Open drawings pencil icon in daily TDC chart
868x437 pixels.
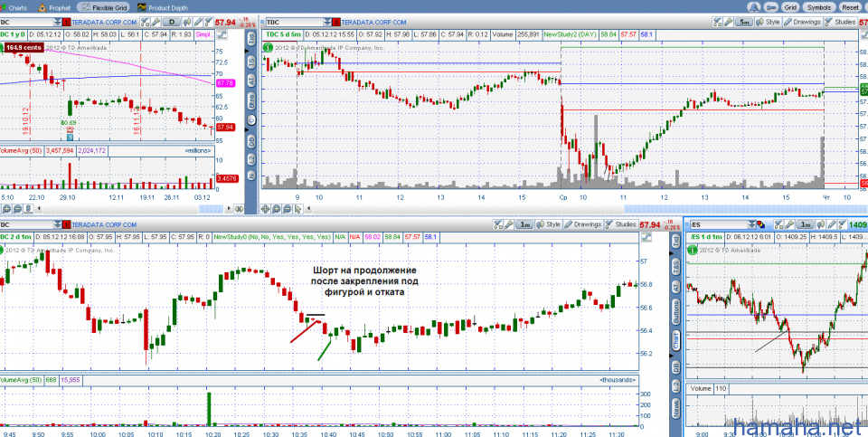198,22
